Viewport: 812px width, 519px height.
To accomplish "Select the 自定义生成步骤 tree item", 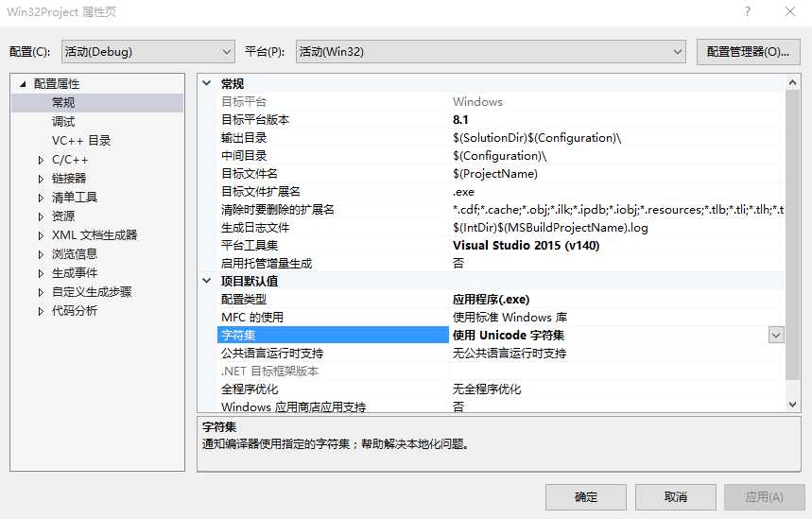I will pos(92,291).
